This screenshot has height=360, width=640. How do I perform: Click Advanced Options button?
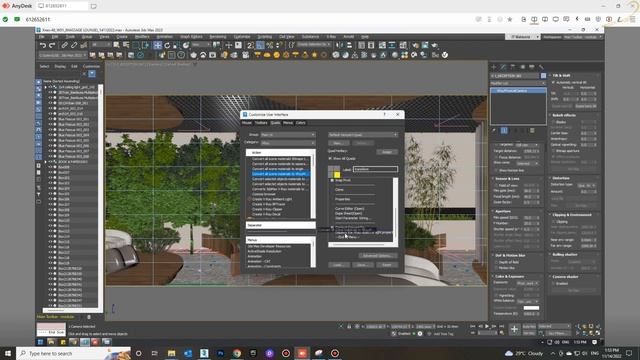pos(377,256)
